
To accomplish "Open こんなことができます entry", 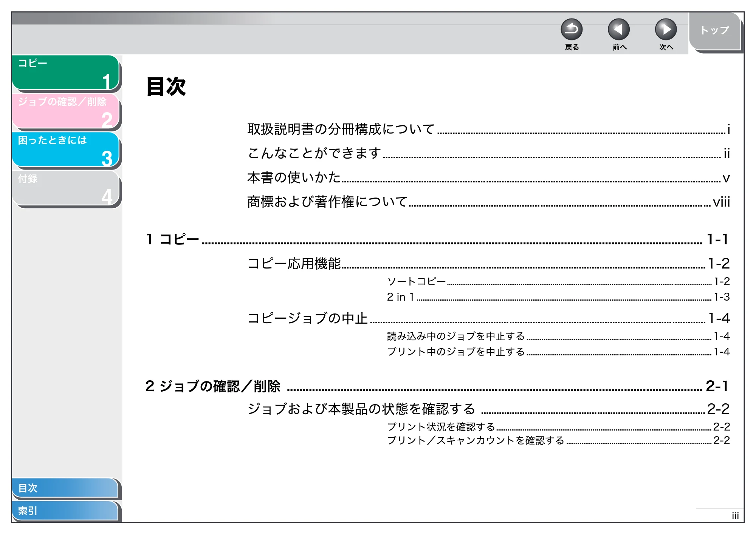I will (488, 154).
